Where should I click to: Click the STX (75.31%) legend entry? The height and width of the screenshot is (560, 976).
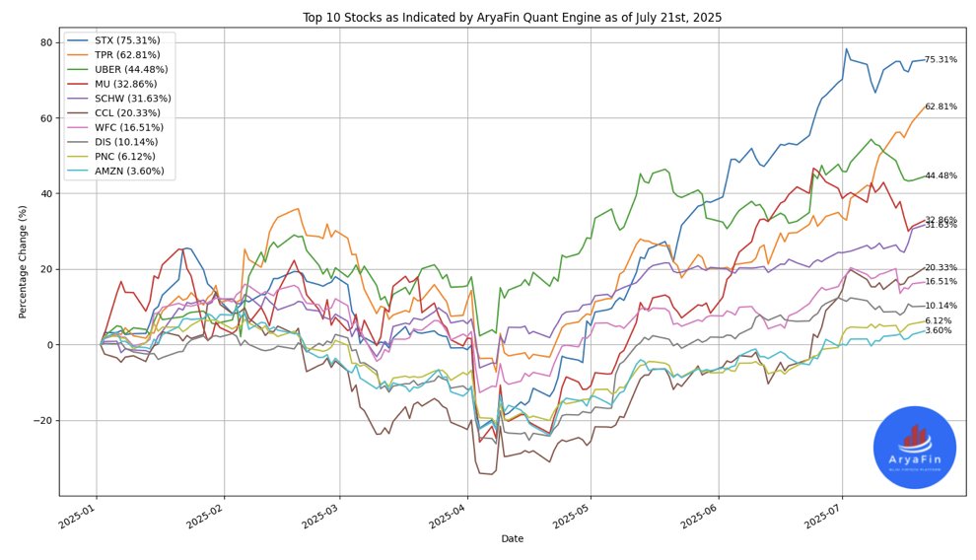114,40
